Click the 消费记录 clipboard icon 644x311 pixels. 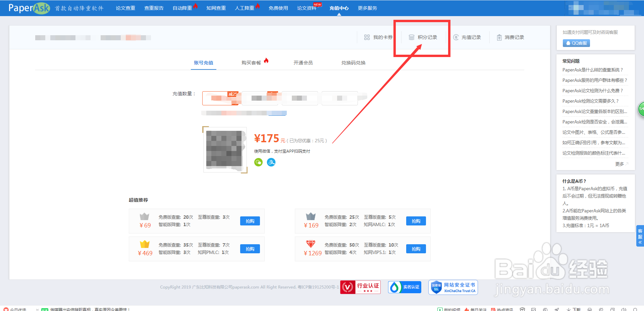(499, 37)
